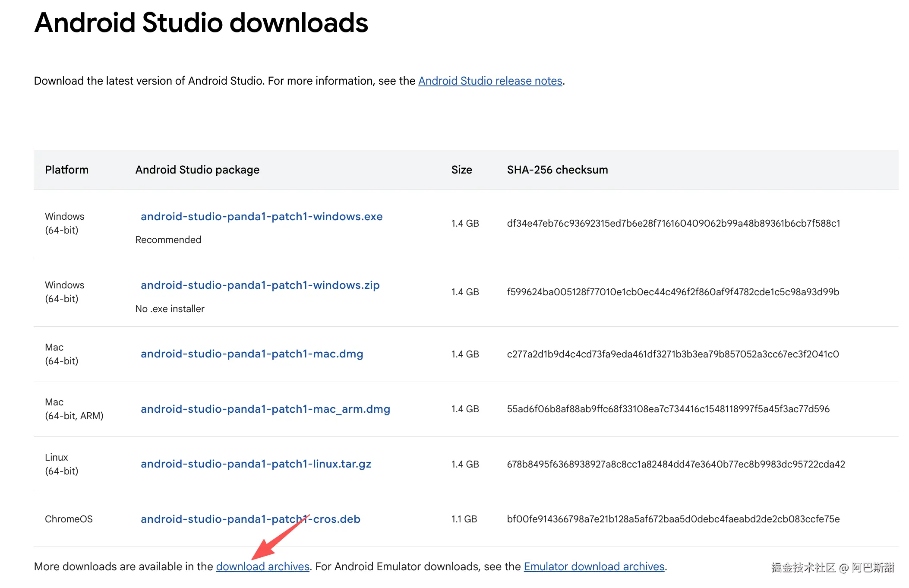Open the download archives link
The width and height of the screenshot is (909, 588).
tap(262, 566)
